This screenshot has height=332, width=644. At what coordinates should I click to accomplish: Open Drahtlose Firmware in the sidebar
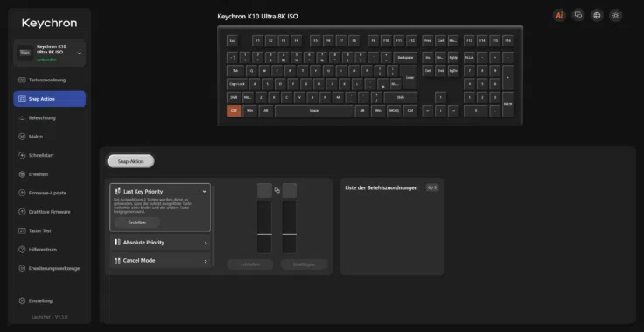pos(49,212)
